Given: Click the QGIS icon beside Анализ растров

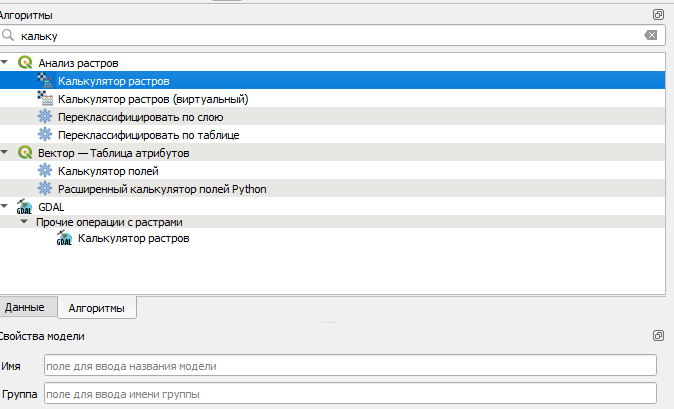Looking at the screenshot, I should coord(25,63).
